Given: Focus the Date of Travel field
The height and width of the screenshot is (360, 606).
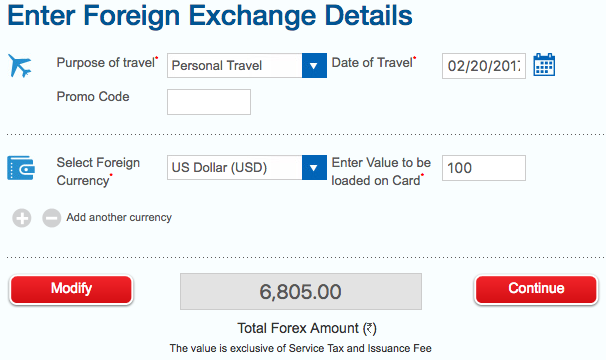Looking at the screenshot, I should click(x=484, y=66).
